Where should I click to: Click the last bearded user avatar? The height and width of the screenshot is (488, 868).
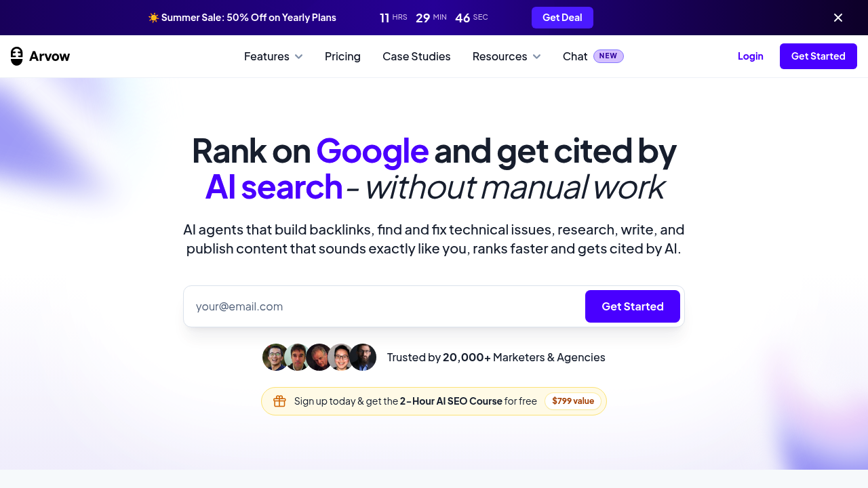[363, 357]
